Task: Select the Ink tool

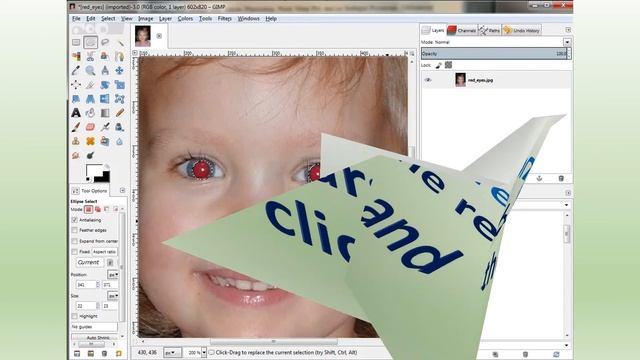Action: point(120,127)
